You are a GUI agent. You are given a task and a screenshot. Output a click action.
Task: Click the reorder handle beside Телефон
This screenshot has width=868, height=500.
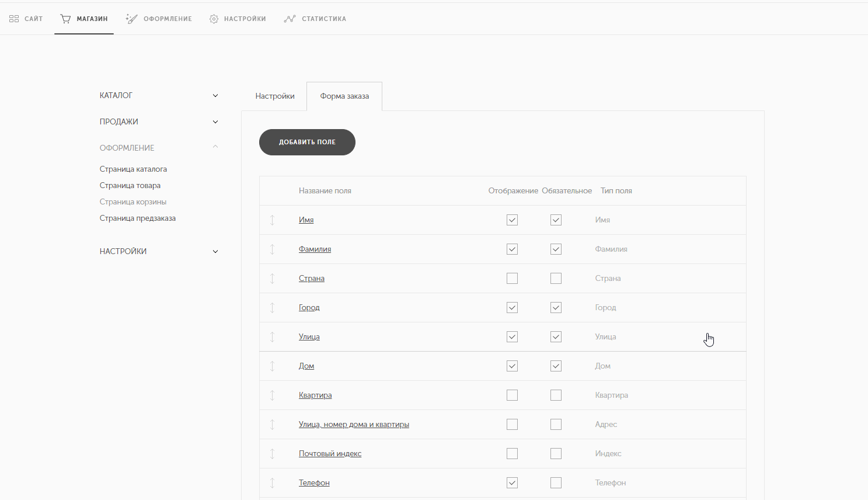pyautogui.click(x=272, y=483)
